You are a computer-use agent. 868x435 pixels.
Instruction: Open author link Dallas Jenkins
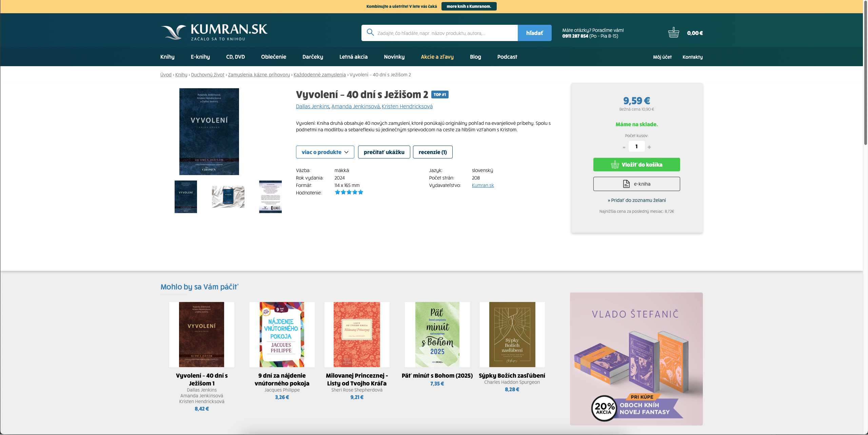point(312,106)
